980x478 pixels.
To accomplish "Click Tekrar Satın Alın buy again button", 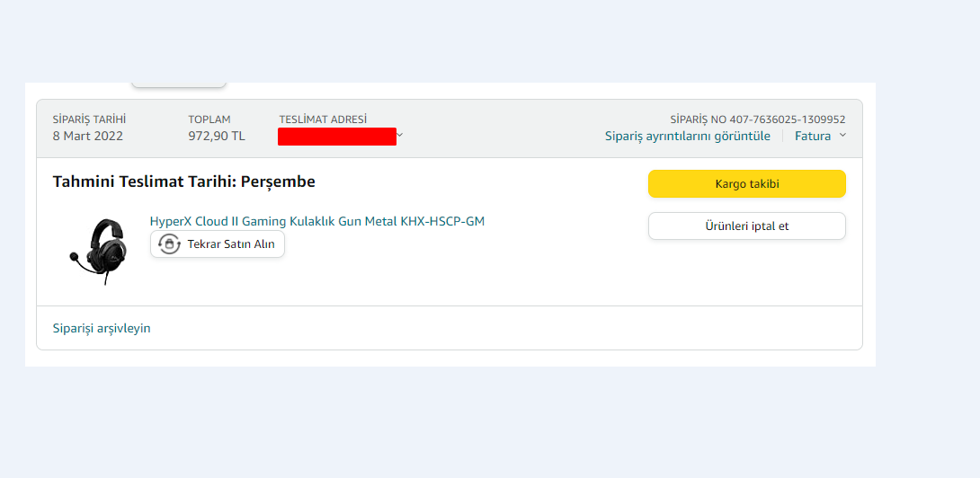I will [218, 243].
